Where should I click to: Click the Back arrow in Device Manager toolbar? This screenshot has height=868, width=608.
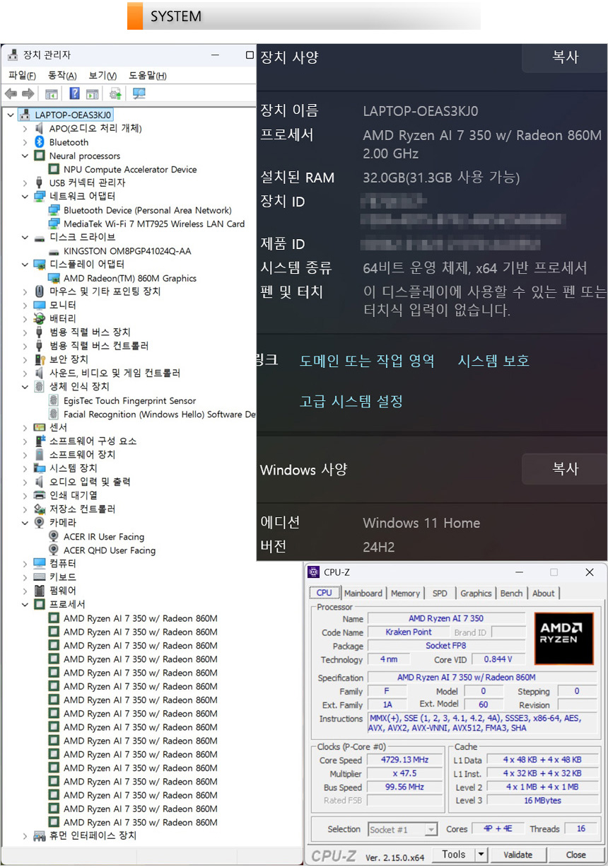(11, 94)
